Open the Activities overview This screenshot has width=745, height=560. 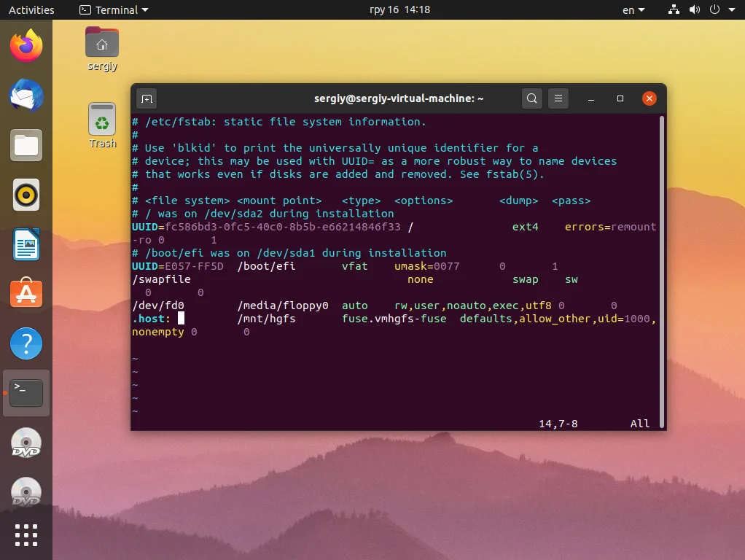(31, 10)
